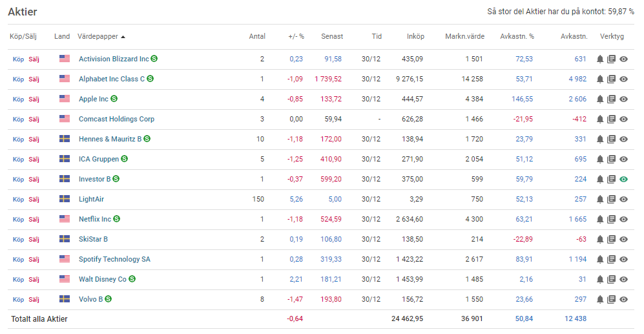The height and width of the screenshot is (334, 644).
Task: Click the green S badge next to Netflix Inc
Action: (117, 219)
